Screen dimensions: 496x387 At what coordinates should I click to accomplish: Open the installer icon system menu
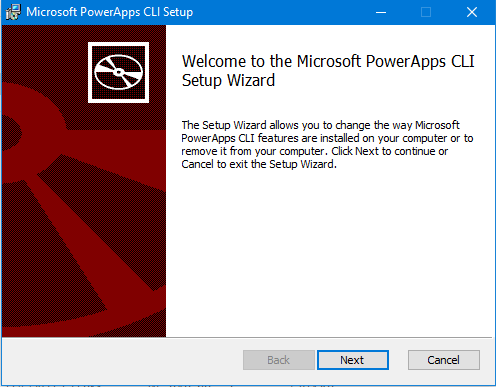(x=13, y=12)
